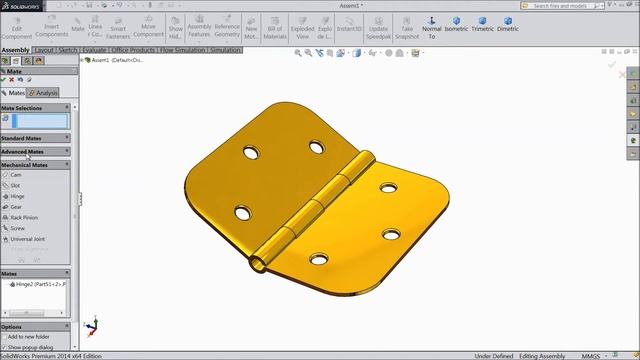Enable Add to new folder checkbox
The height and width of the screenshot is (360, 640).
(4, 337)
